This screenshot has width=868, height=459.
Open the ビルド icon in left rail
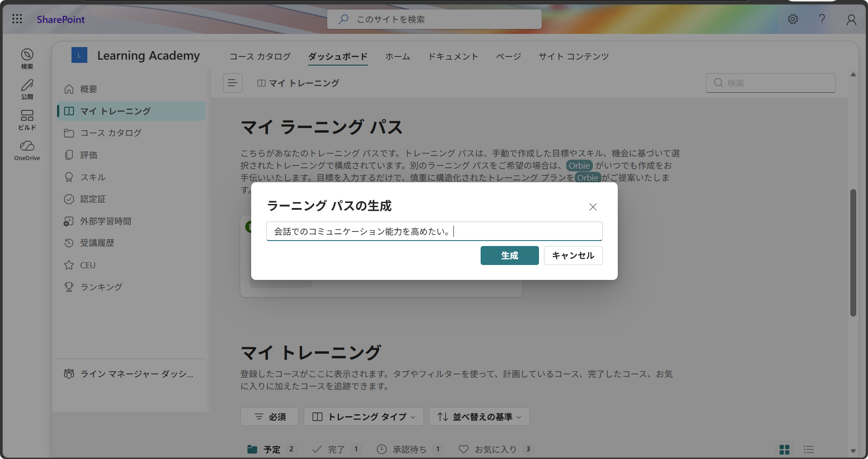pyautogui.click(x=27, y=120)
